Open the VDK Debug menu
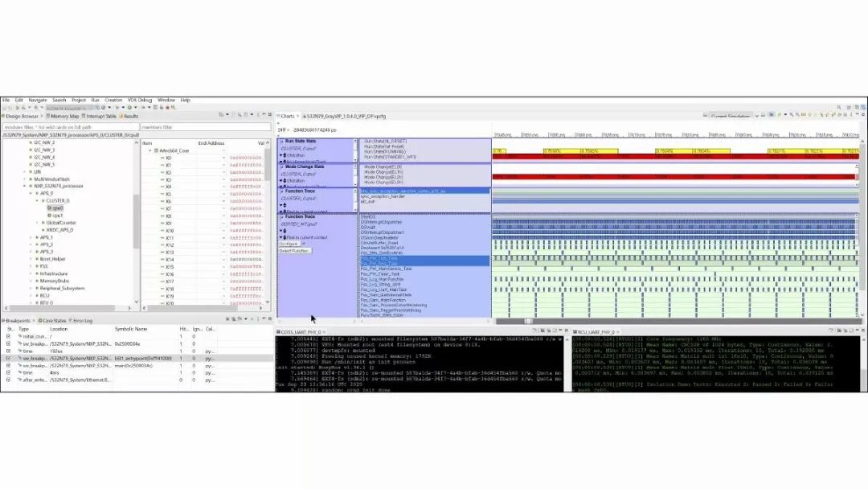 click(x=139, y=101)
